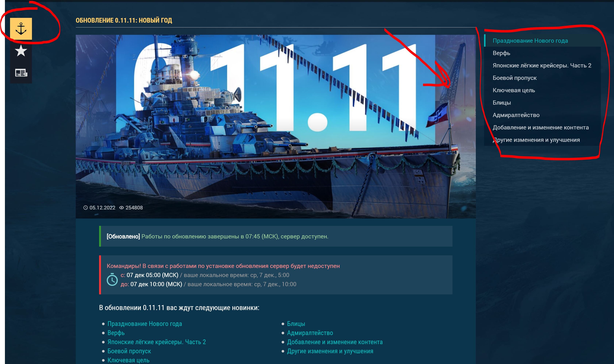Click the start time '07 дек 05:00 (МСК)'
This screenshot has height=364, width=614.
tap(152, 275)
